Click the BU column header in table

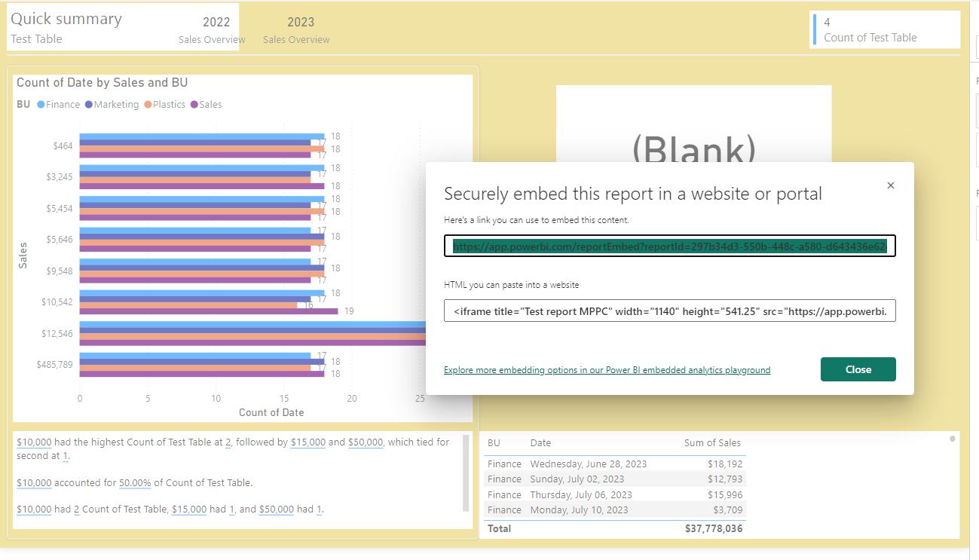click(494, 443)
